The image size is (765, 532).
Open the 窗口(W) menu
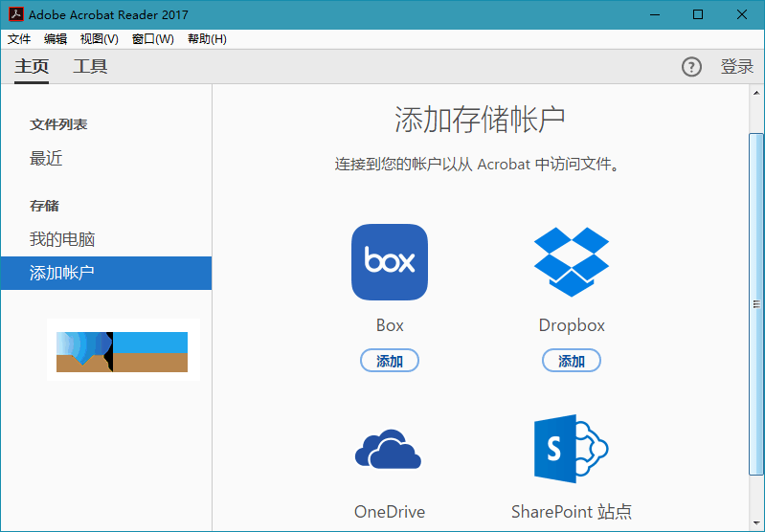click(x=152, y=39)
